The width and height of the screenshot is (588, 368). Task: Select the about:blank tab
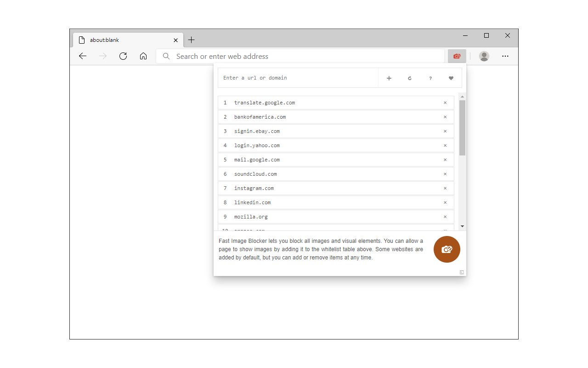(128, 40)
